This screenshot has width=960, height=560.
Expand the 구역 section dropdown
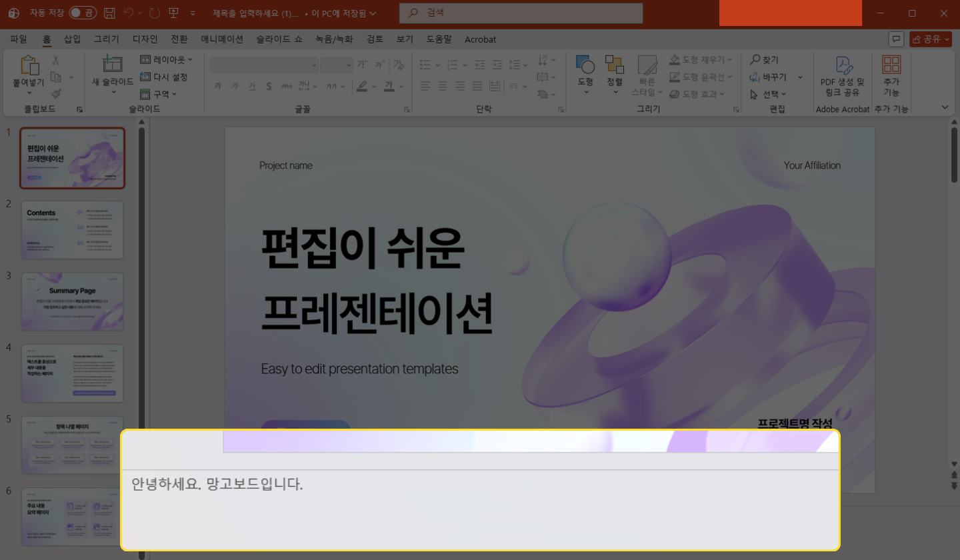click(159, 94)
